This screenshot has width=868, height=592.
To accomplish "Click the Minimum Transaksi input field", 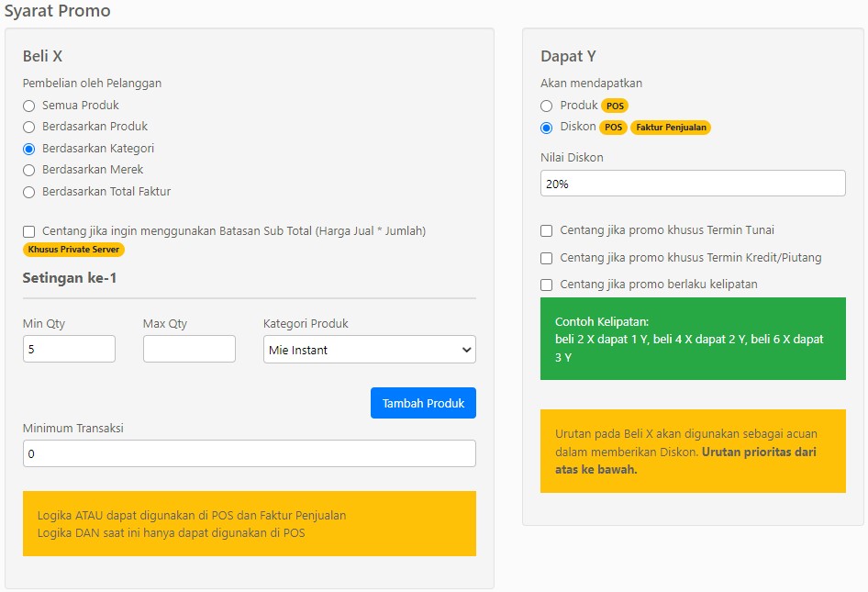I will [249, 453].
